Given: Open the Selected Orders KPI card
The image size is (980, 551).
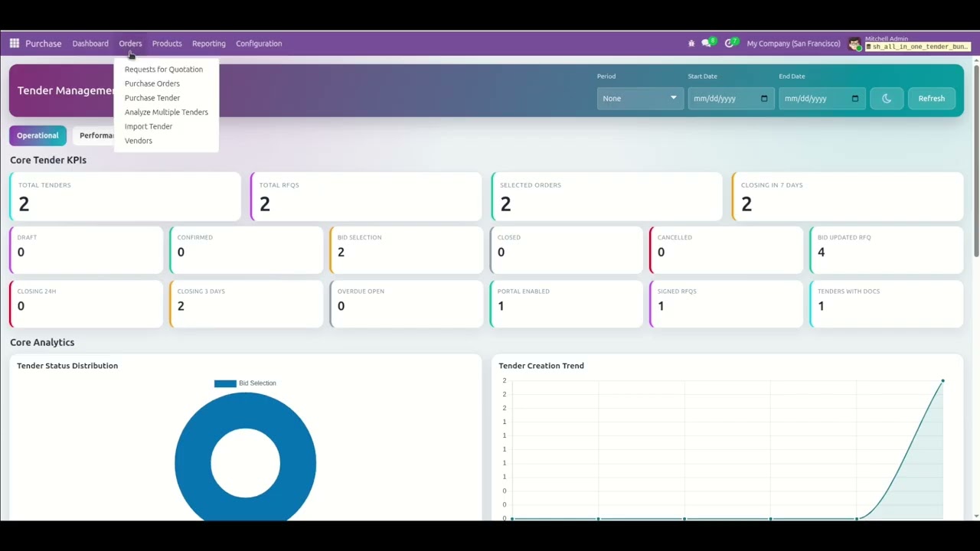Looking at the screenshot, I should (606, 197).
